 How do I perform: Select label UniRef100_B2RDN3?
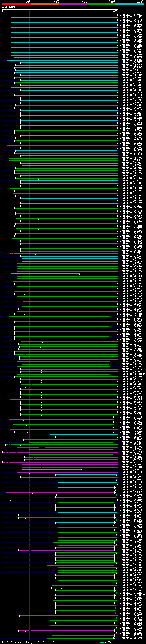[131, 522]
